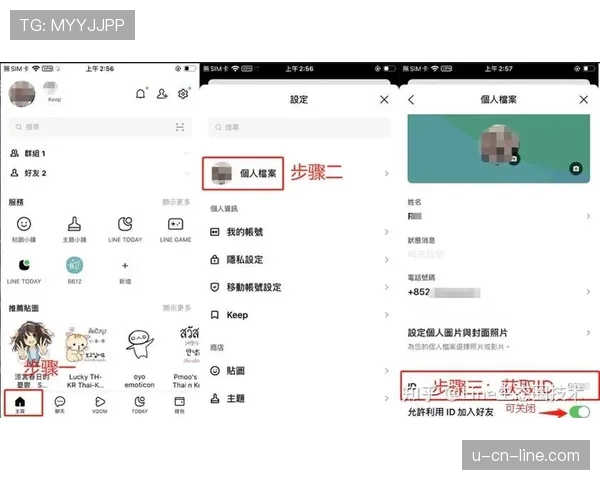Screen dimensions: 600x480
Task: Switch to the VOOM tab
Action: coord(99,405)
